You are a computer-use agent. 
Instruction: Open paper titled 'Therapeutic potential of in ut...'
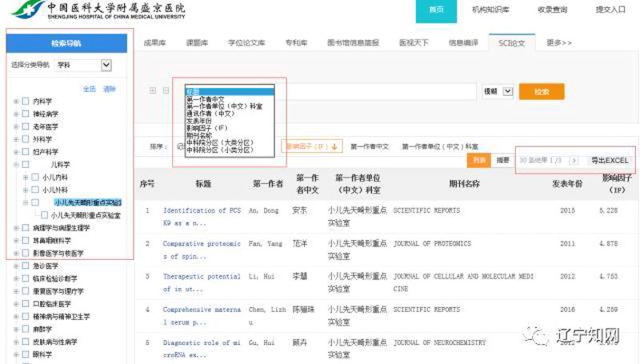pyautogui.click(x=202, y=282)
